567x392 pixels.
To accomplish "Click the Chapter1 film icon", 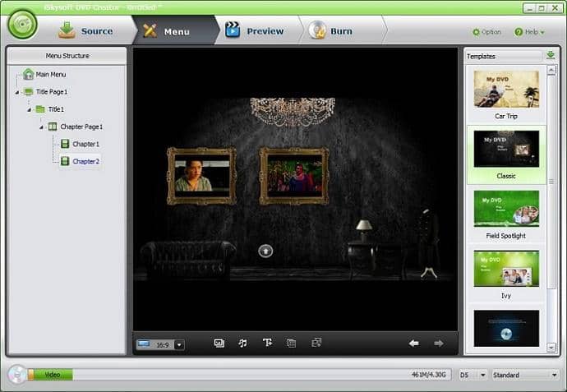I will point(65,144).
